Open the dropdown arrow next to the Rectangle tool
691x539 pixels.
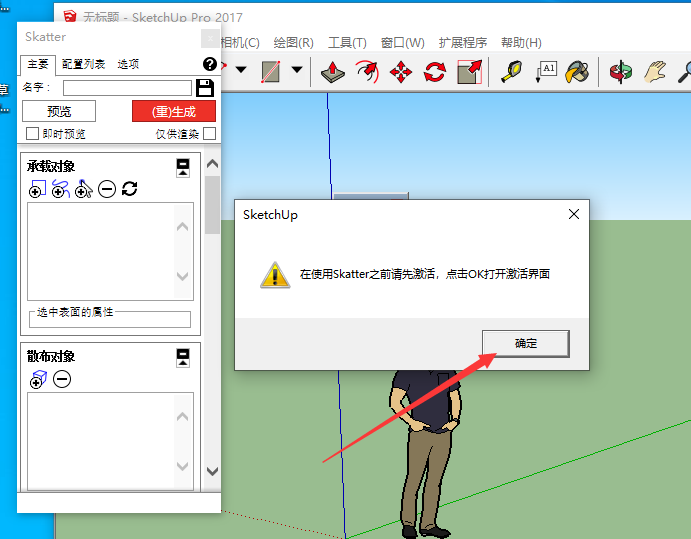tap(297, 70)
